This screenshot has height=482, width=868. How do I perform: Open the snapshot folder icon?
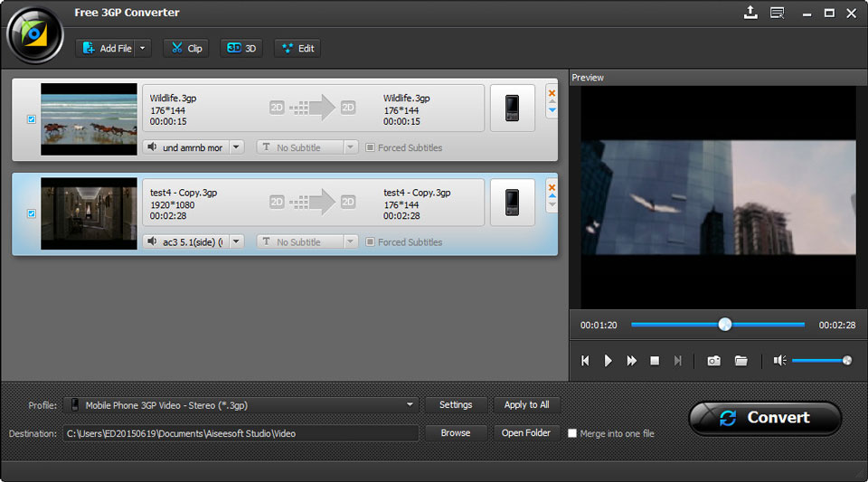[741, 361]
